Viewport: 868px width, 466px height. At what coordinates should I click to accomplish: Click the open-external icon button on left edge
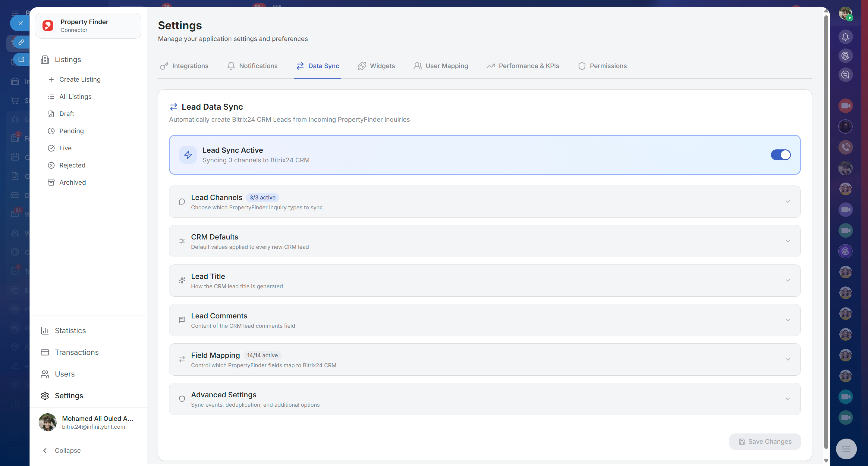(x=21, y=59)
